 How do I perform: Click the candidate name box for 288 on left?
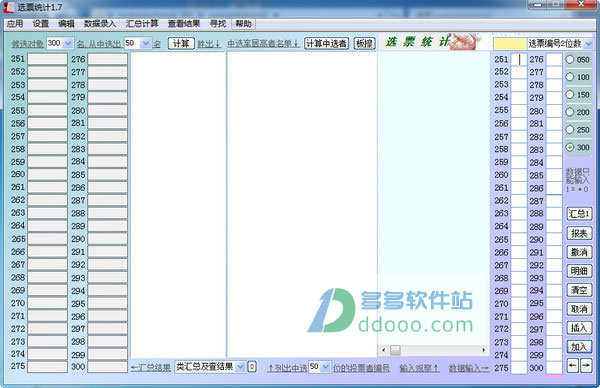tap(108, 213)
